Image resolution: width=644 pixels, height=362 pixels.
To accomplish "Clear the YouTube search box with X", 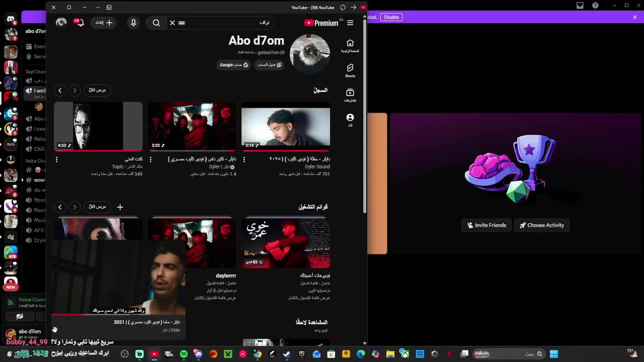I will pos(172,23).
